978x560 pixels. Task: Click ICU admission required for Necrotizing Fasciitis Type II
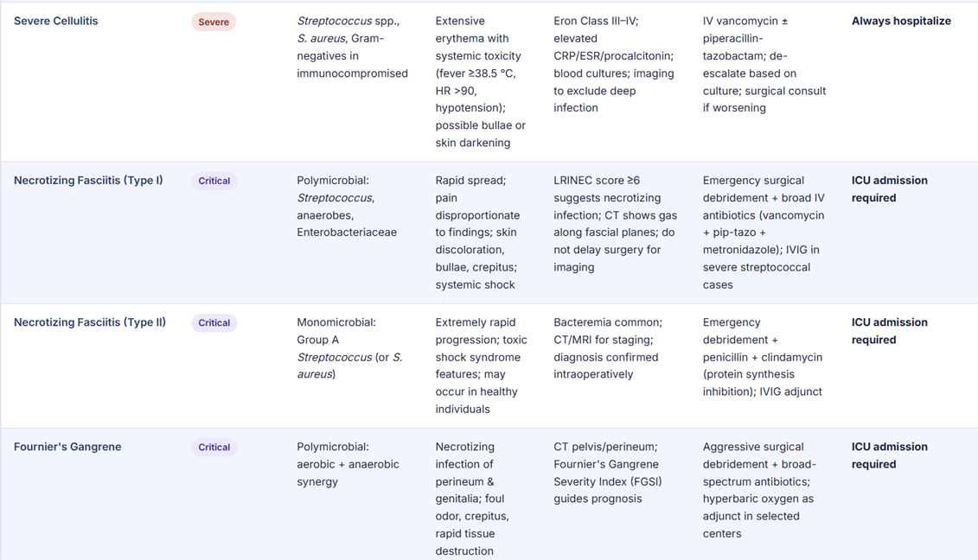[889, 331]
